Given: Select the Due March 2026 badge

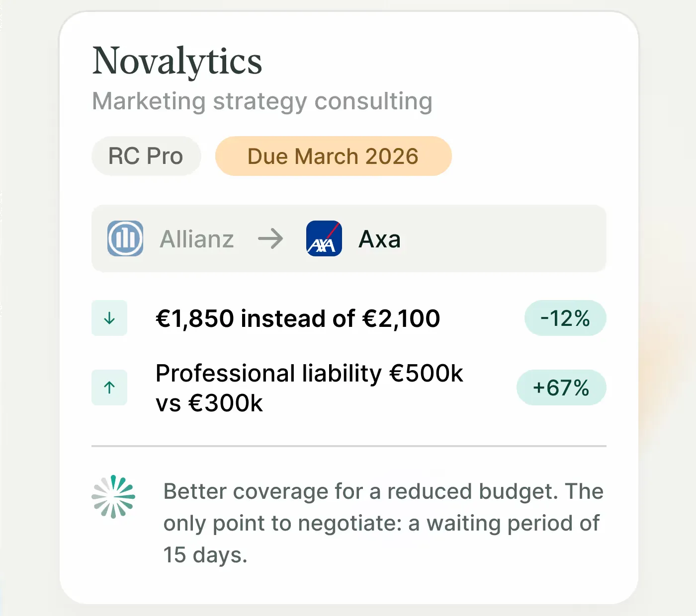Looking at the screenshot, I should [x=333, y=156].
